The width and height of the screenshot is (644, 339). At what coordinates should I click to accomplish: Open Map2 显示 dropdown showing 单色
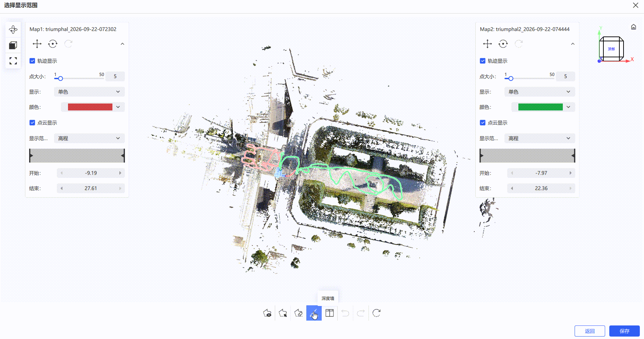pyautogui.click(x=540, y=92)
